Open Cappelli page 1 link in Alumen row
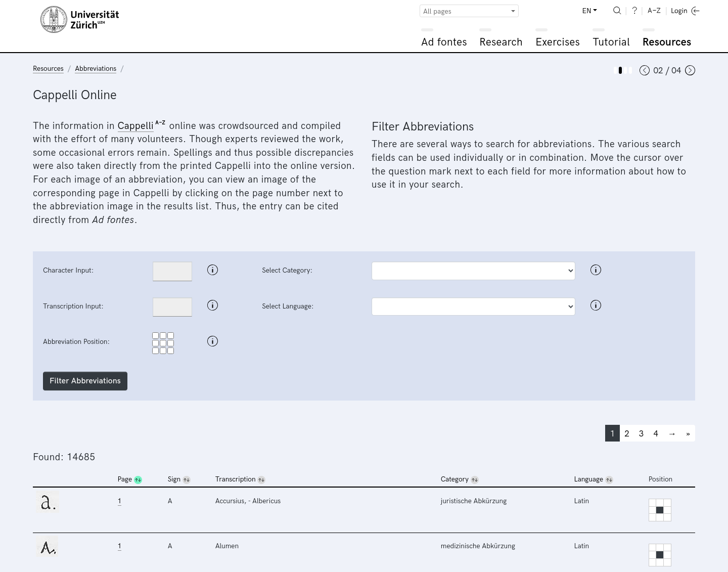This screenshot has width=728, height=572. [119, 546]
